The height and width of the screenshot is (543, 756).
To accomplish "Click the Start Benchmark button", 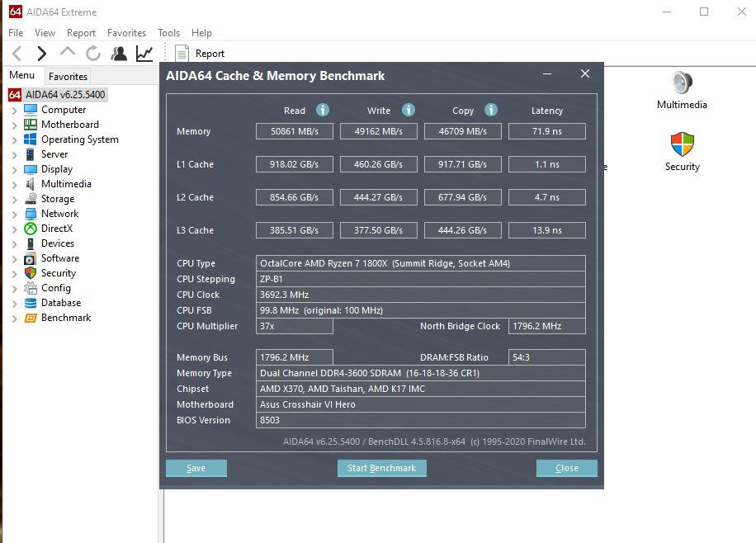I will pyautogui.click(x=381, y=468).
